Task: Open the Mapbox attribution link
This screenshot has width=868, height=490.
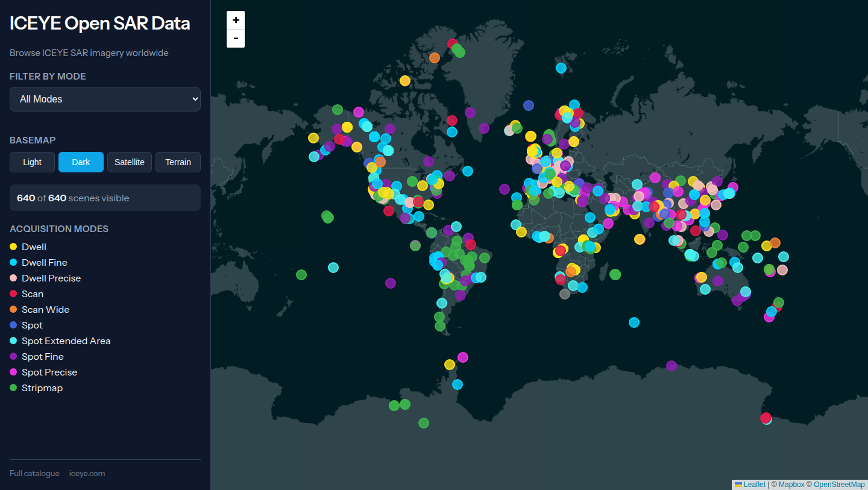Action: pyautogui.click(x=791, y=485)
